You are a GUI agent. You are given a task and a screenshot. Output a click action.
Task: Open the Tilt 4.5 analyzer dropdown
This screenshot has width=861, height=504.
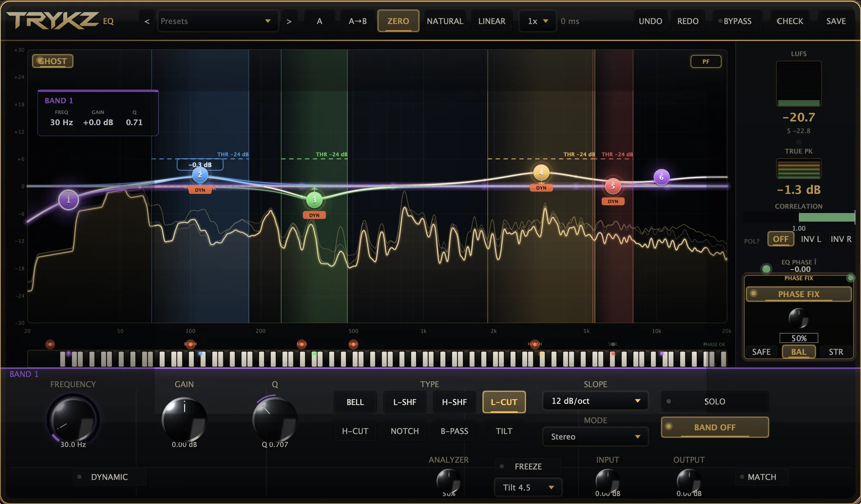[528, 488]
